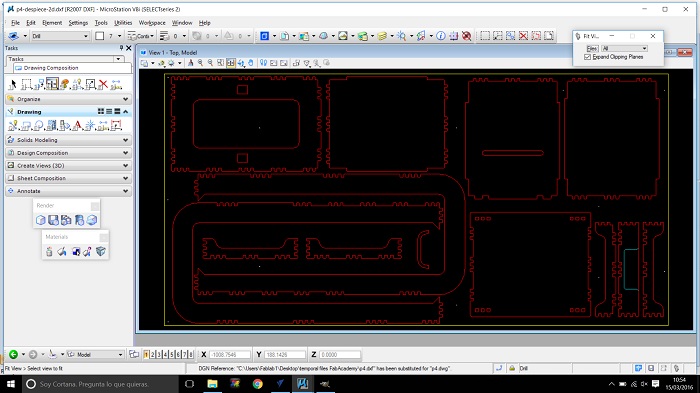
Task: Open the active level 'Drill' dropdown
Action: (x=86, y=36)
